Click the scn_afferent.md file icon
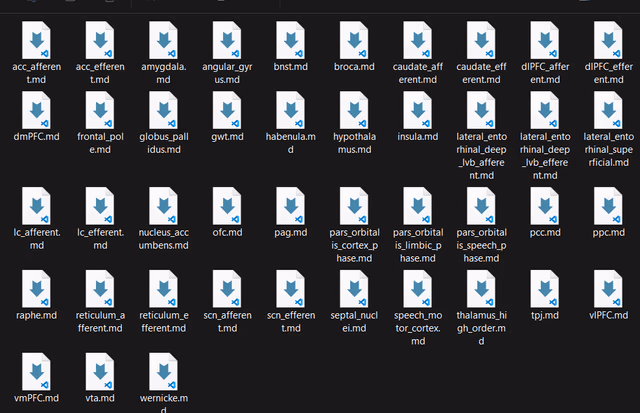Viewport: 640px width, 413px height. (x=227, y=289)
